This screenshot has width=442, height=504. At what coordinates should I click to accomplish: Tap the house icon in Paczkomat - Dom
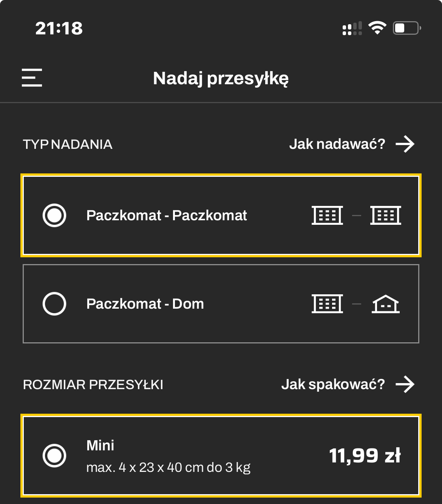[386, 304]
